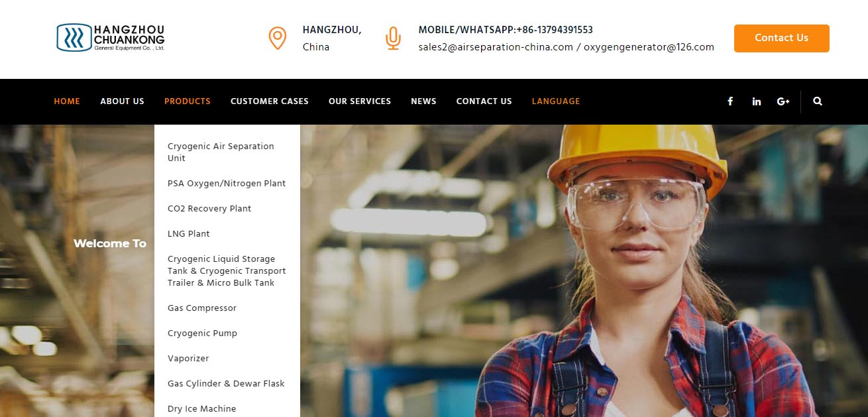Click the orange location pin icon

(277, 38)
